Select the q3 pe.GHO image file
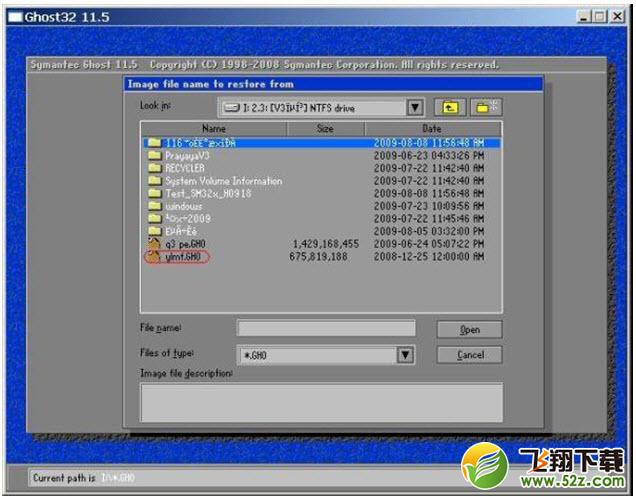Screen dimensions: 636x500 click(x=185, y=244)
